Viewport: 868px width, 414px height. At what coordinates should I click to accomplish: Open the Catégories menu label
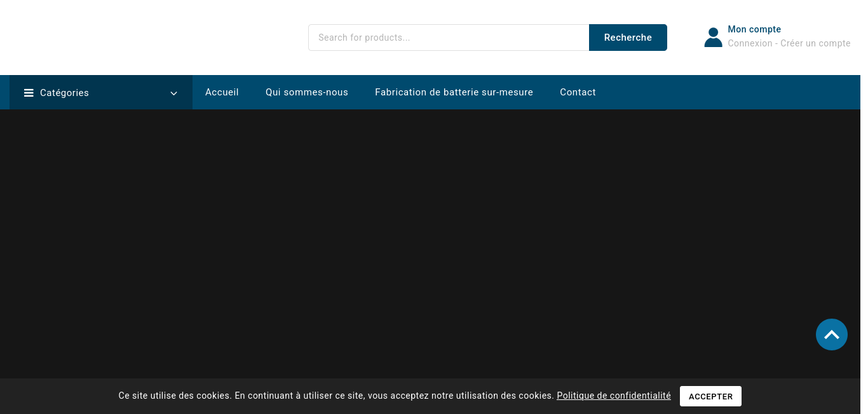click(x=64, y=93)
